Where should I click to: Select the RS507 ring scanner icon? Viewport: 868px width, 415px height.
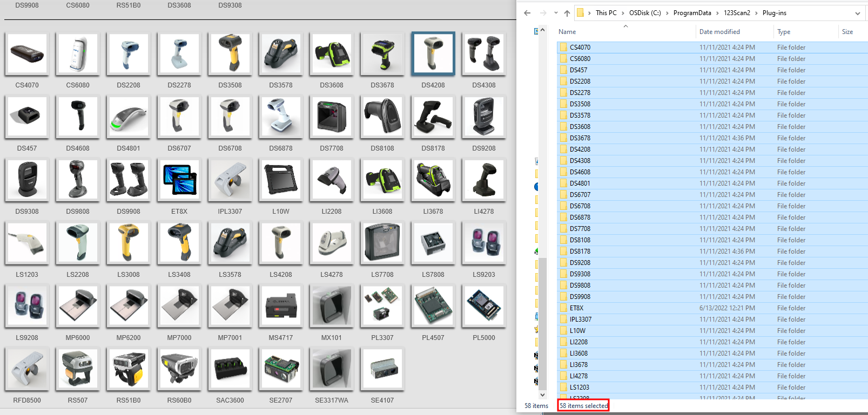click(x=78, y=369)
